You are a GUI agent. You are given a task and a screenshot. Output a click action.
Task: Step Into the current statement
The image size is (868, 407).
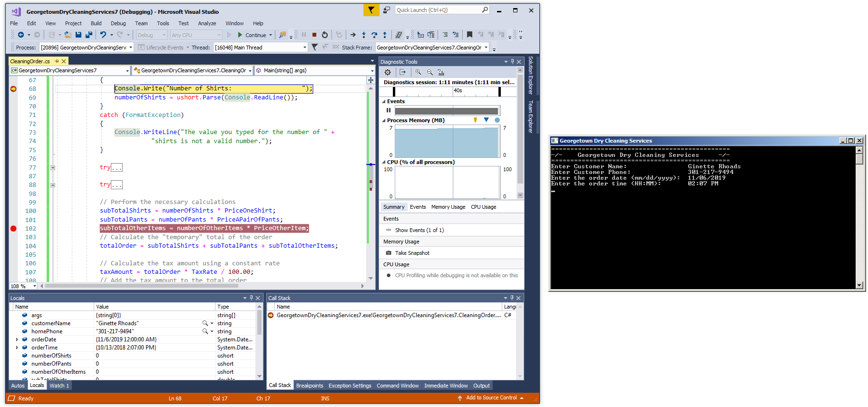[x=364, y=35]
